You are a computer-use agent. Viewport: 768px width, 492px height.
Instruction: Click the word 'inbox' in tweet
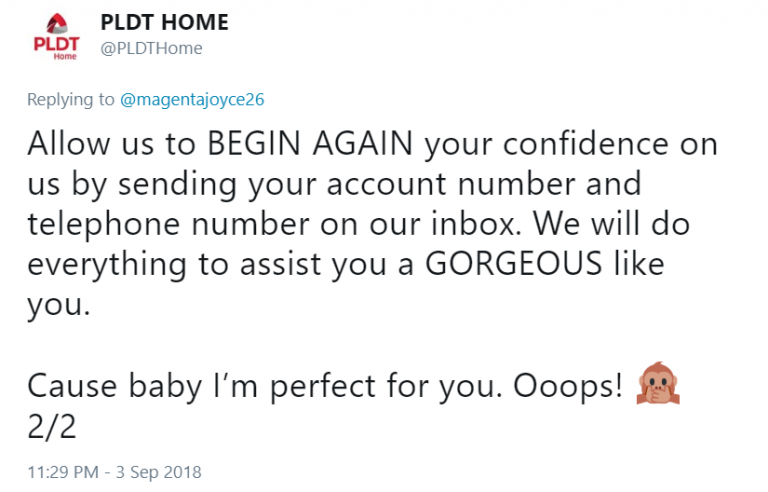point(476,224)
